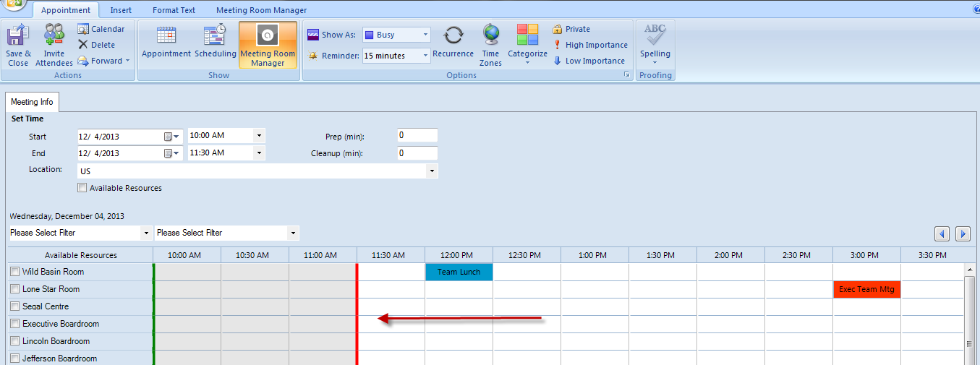Expand the Location US dropdown
Screen dimensions: 980x365
(x=432, y=171)
